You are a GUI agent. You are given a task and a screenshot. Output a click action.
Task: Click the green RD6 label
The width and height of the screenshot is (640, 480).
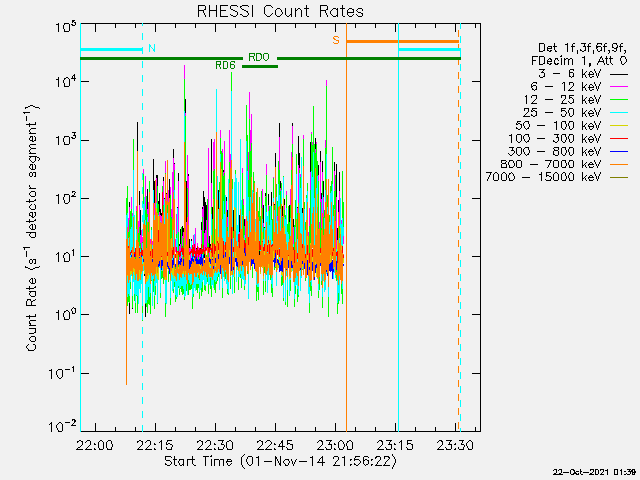pyautogui.click(x=225, y=65)
